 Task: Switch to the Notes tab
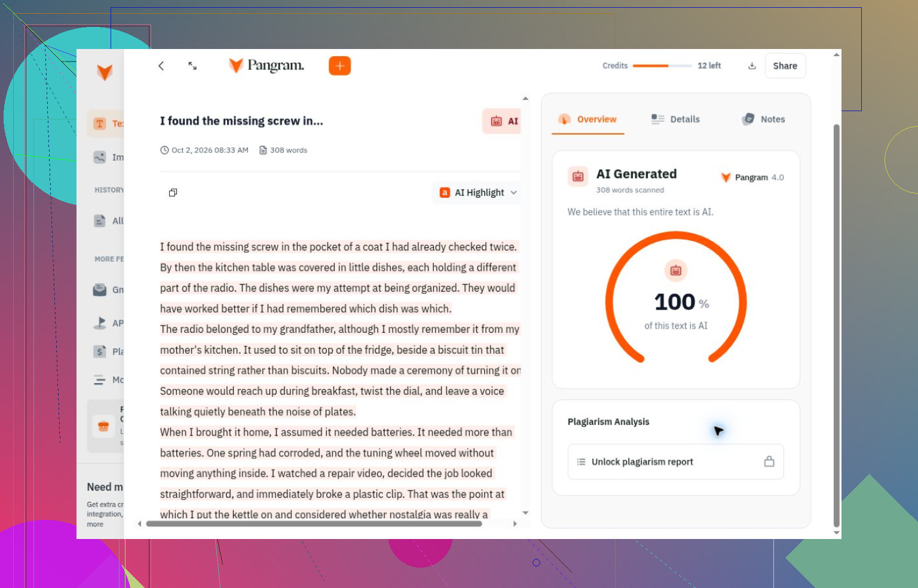pyautogui.click(x=764, y=120)
